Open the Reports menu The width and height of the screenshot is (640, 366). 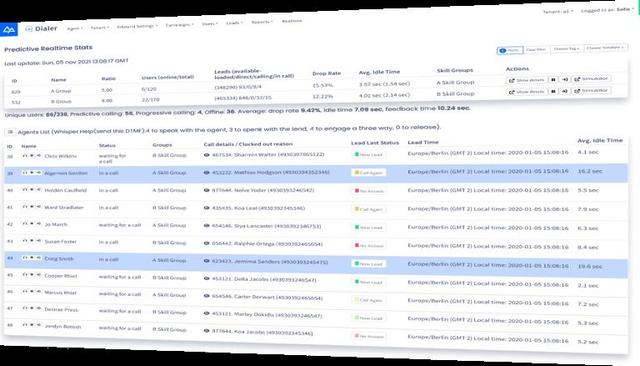point(262,22)
